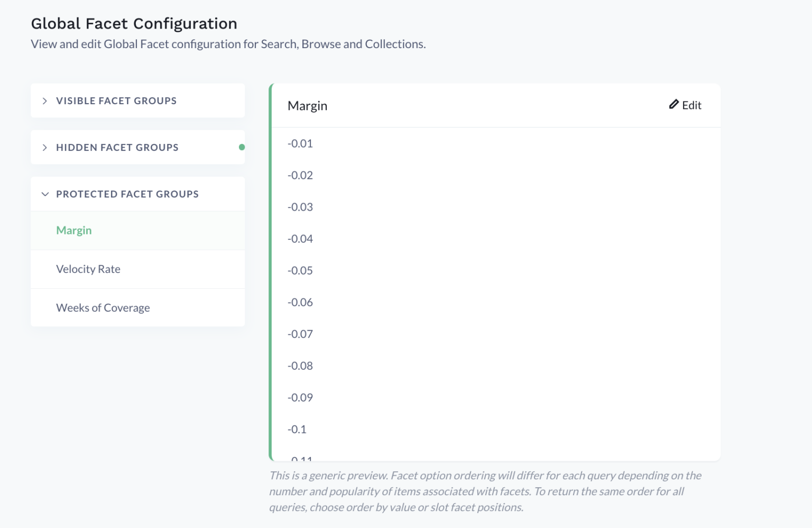
Task: Select the -0.05 facet option
Action: coord(300,270)
